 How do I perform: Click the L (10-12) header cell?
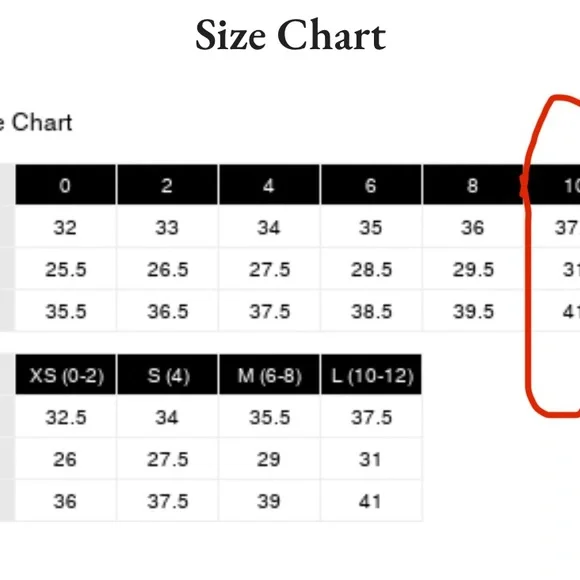[371, 374]
